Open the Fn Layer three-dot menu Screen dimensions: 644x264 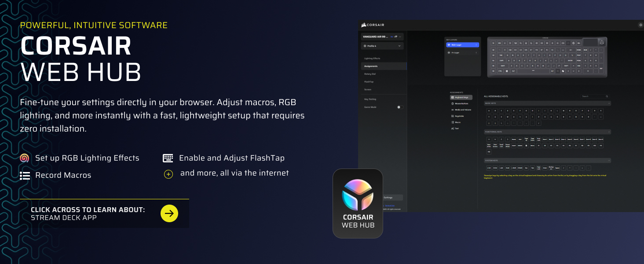476,52
